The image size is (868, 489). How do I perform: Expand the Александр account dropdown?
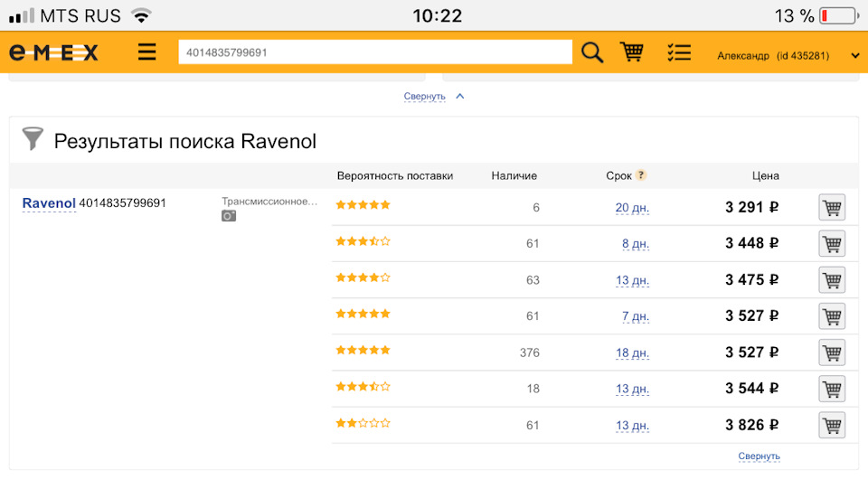(854, 55)
